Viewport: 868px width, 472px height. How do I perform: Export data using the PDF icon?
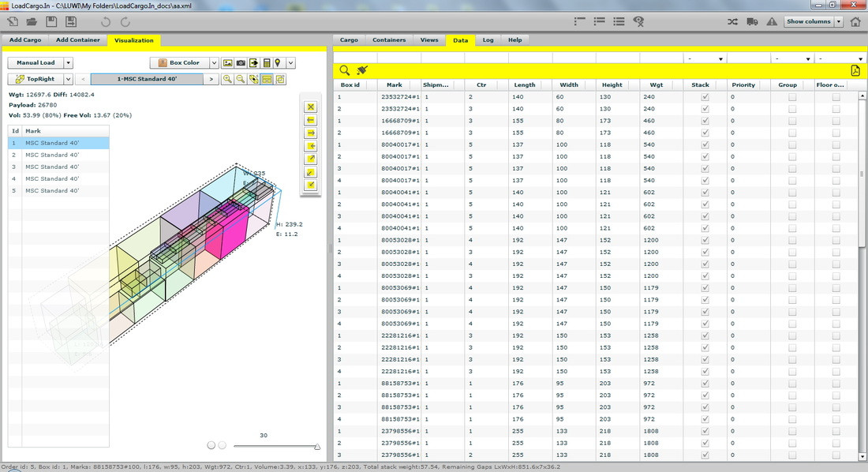coord(855,70)
